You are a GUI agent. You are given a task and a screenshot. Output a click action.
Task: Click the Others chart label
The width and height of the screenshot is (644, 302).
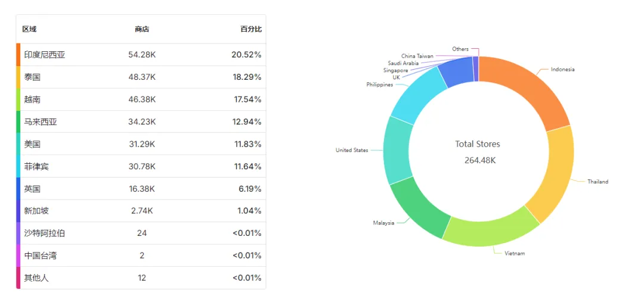click(460, 49)
